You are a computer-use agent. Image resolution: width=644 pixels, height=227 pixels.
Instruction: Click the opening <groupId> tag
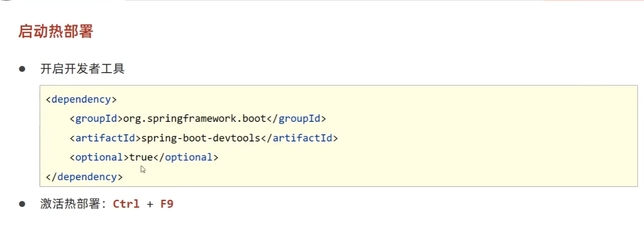pyautogui.click(x=96, y=119)
